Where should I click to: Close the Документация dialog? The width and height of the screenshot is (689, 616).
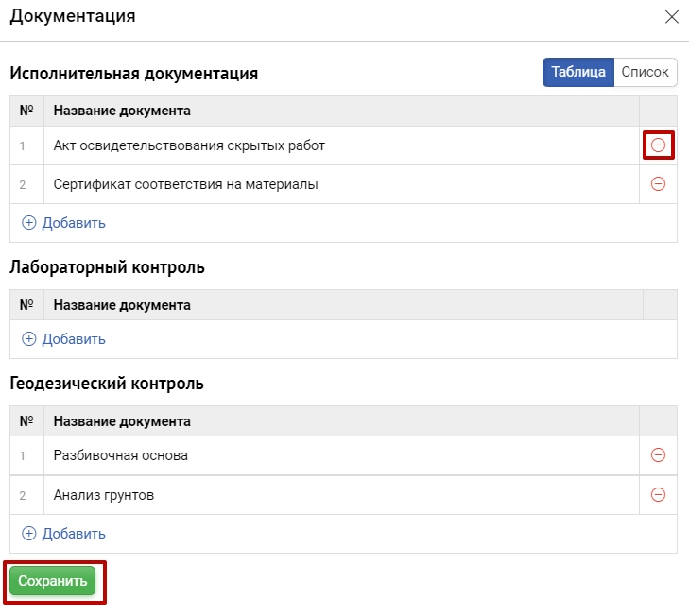(672, 17)
